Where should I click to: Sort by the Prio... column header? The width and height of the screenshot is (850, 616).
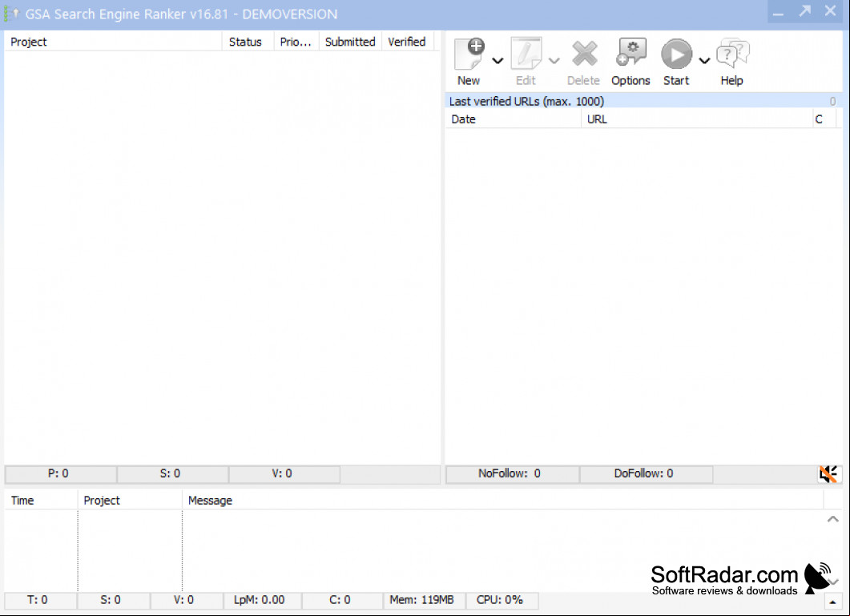[x=296, y=42]
